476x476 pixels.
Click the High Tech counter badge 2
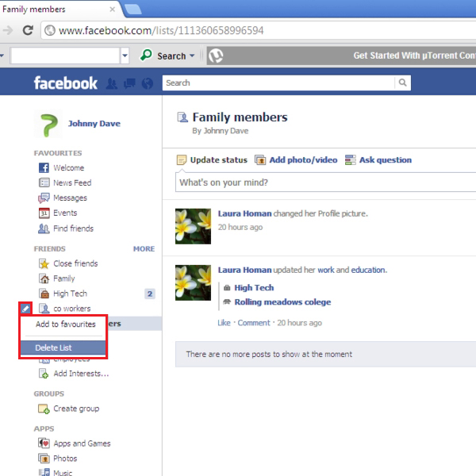coord(150,294)
